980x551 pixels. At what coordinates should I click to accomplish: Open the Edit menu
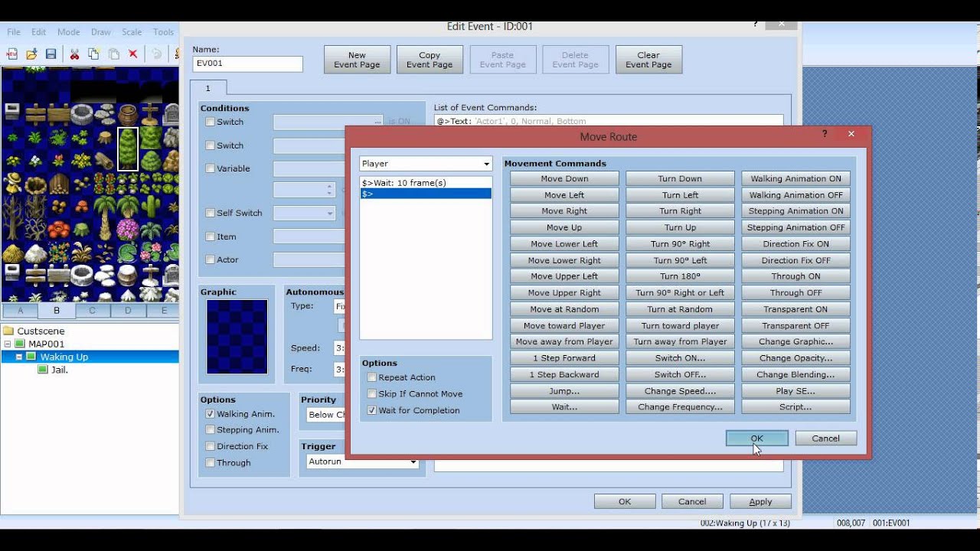point(39,32)
